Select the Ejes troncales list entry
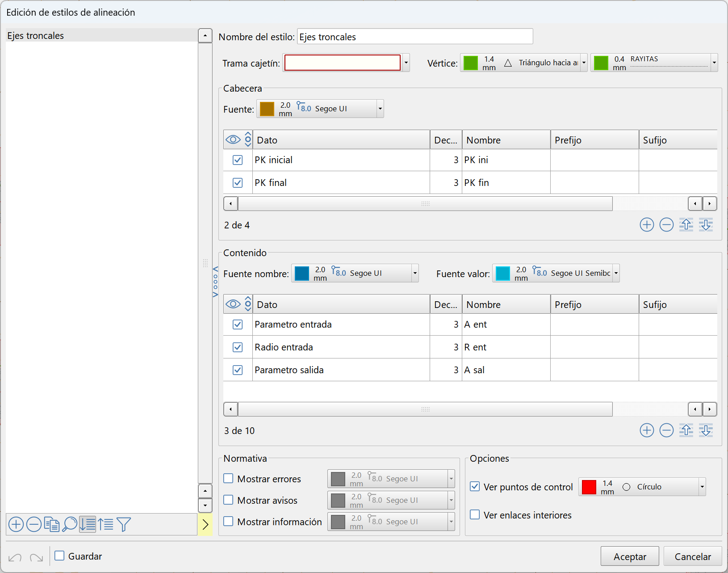The image size is (728, 573). 36,35
